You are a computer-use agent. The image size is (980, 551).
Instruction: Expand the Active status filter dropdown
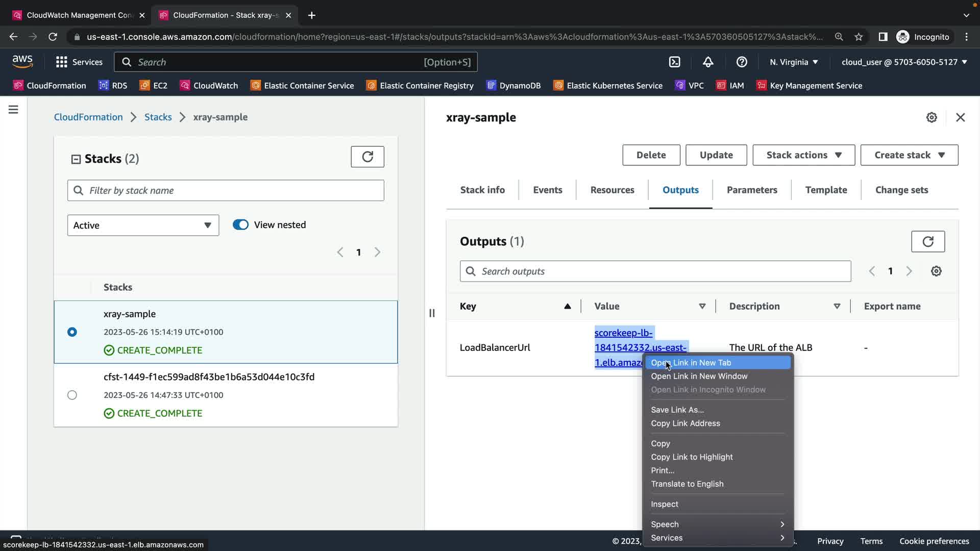tap(143, 226)
